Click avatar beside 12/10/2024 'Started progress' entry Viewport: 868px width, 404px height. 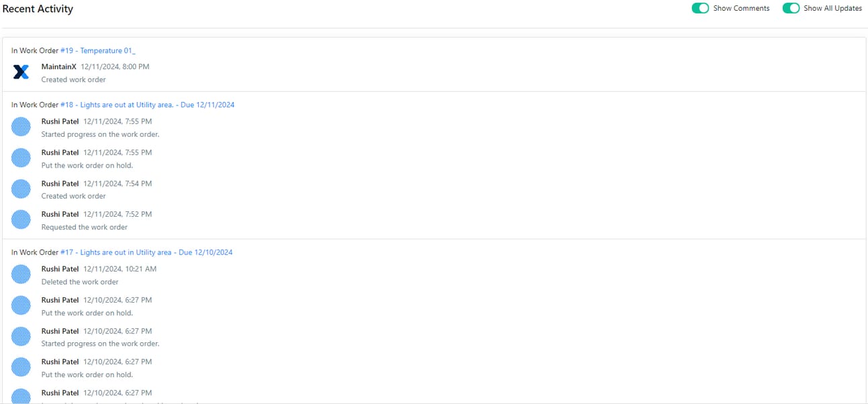pos(21,336)
